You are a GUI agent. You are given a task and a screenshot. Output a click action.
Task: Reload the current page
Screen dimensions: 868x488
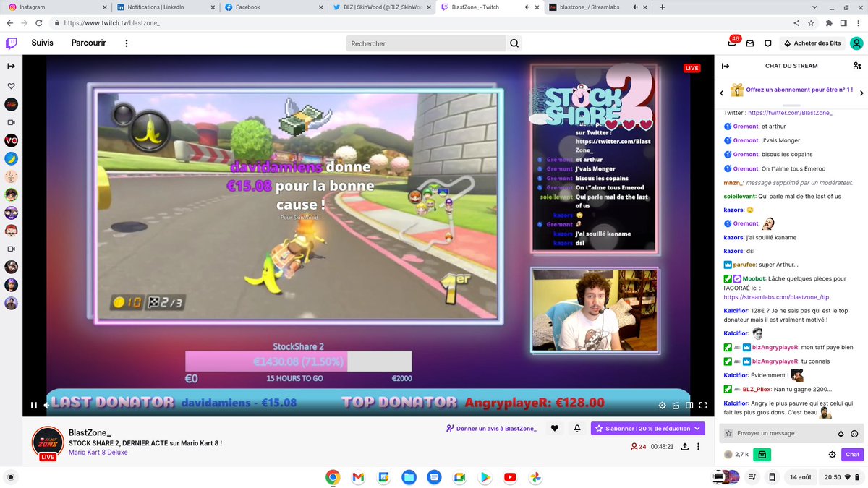[x=40, y=23]
